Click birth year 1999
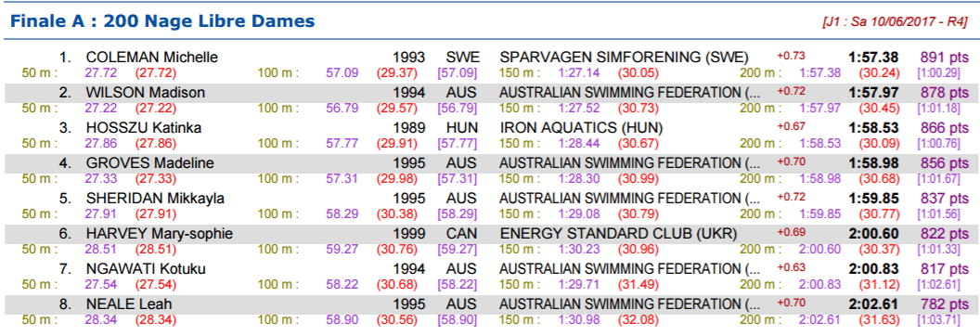 point(409,234)
